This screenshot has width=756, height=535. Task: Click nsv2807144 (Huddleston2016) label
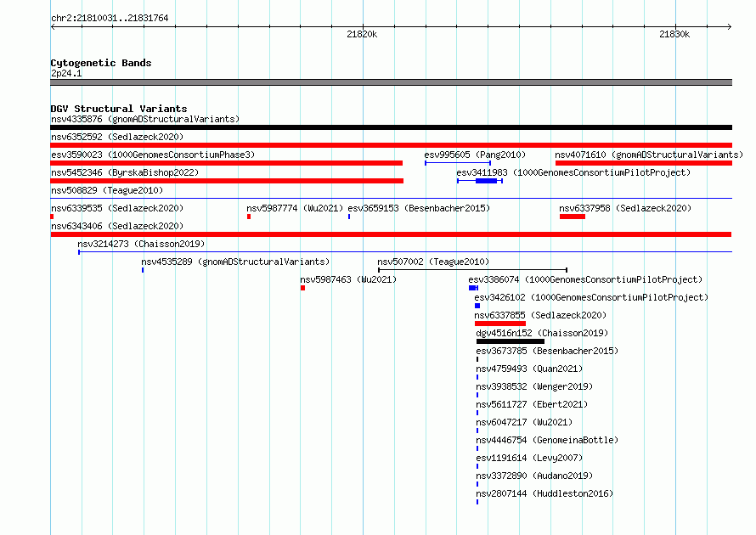[544, 493]
